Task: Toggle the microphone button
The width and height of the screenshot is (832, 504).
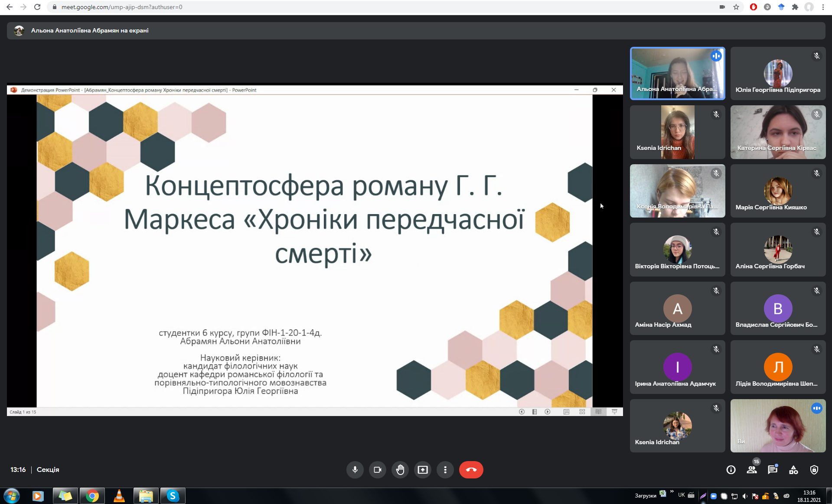Action: [355, 470]
